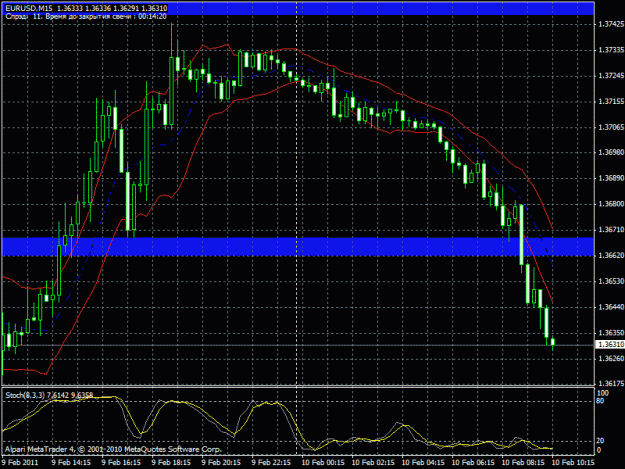Click the 1.37425 price axis label
This screenshot has width=625, height=469.
click(x=611, y=24)
